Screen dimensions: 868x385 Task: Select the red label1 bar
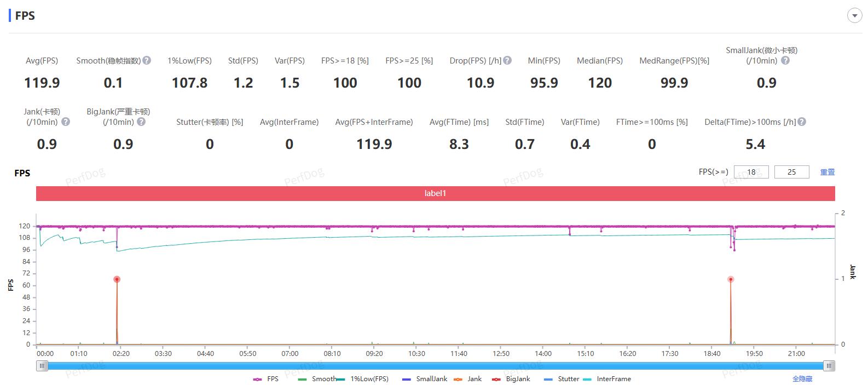[435, 193]
